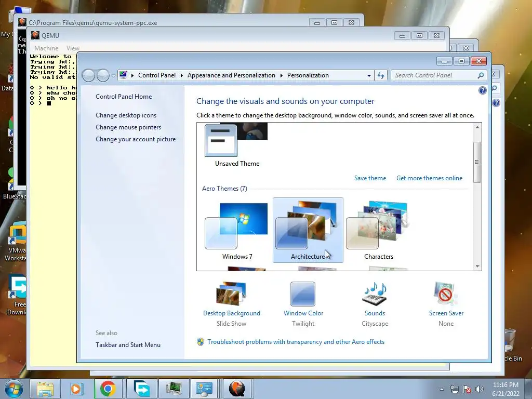Click help icon in window behind Personalization
532x399 pixels.
pos(496,103)
